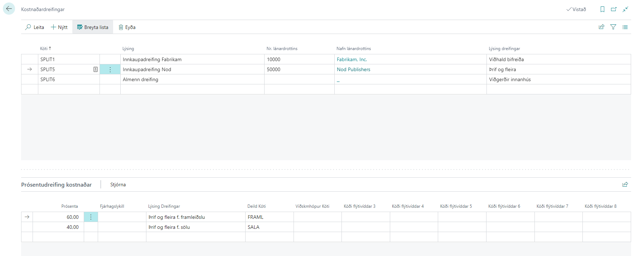Image resolution: width=644 pixels, height=256 pixels.
Task: Open the Fabrikam, Inc. vendor link
Action: coord(352,59)
